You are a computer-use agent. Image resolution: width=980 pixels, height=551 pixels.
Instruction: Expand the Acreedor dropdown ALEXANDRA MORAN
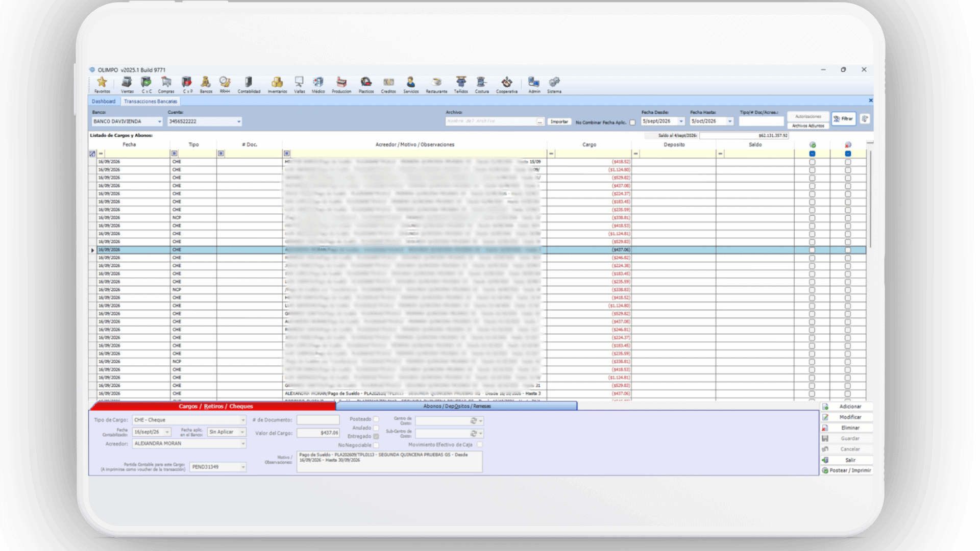[x=243, y=444]
